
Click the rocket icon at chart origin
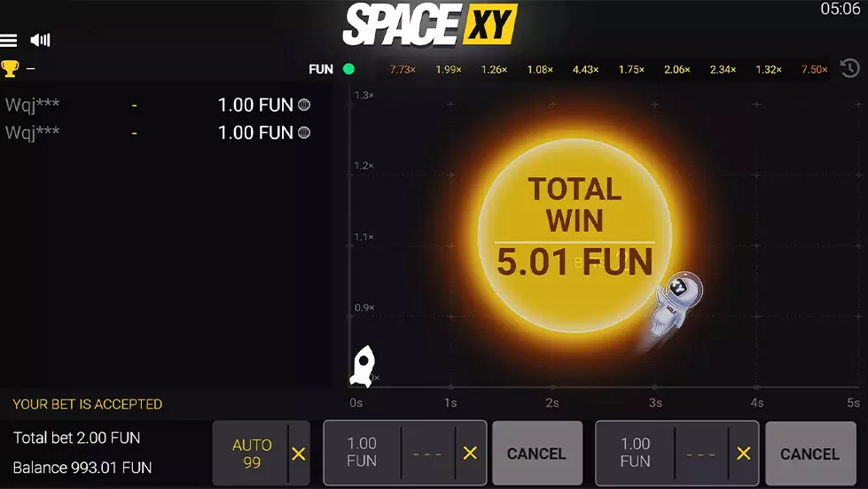pyautogui.click(x=363, y=366)
